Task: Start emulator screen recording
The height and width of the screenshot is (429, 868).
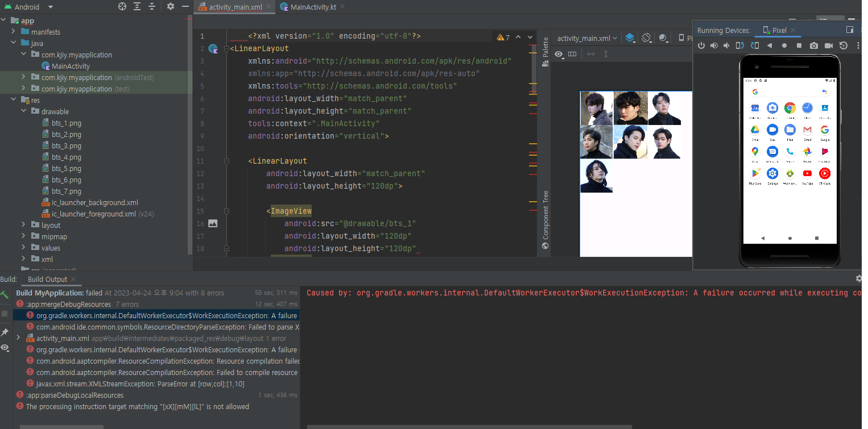Action: tap(829, 45)
